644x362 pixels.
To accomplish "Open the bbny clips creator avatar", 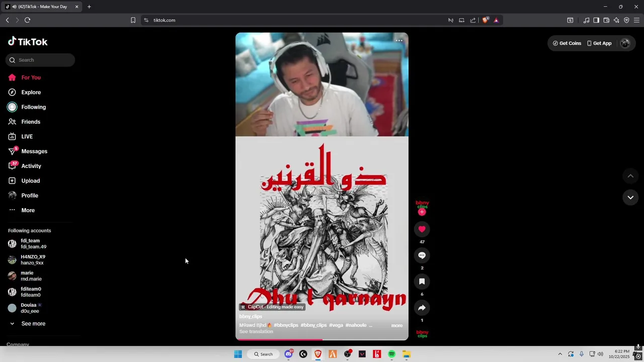I will (422, 204).
